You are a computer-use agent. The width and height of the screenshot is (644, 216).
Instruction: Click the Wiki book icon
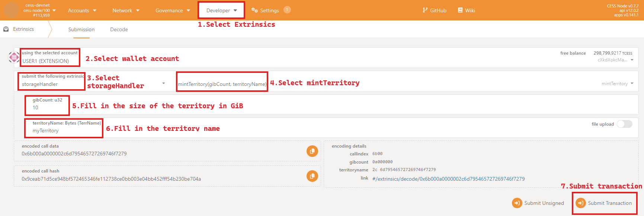click(460, 10)
